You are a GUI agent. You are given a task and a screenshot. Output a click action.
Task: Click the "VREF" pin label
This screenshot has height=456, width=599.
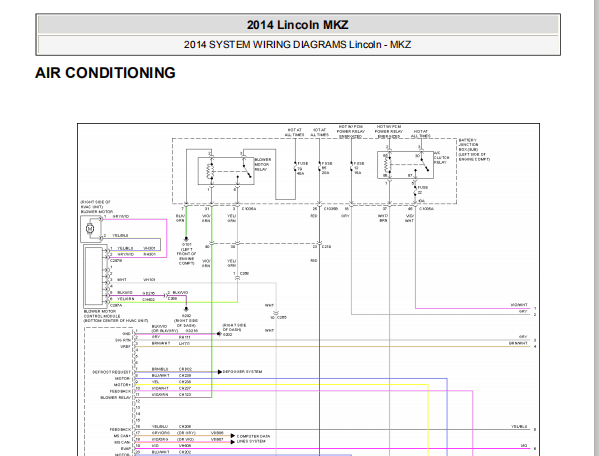tap(126, 346)
